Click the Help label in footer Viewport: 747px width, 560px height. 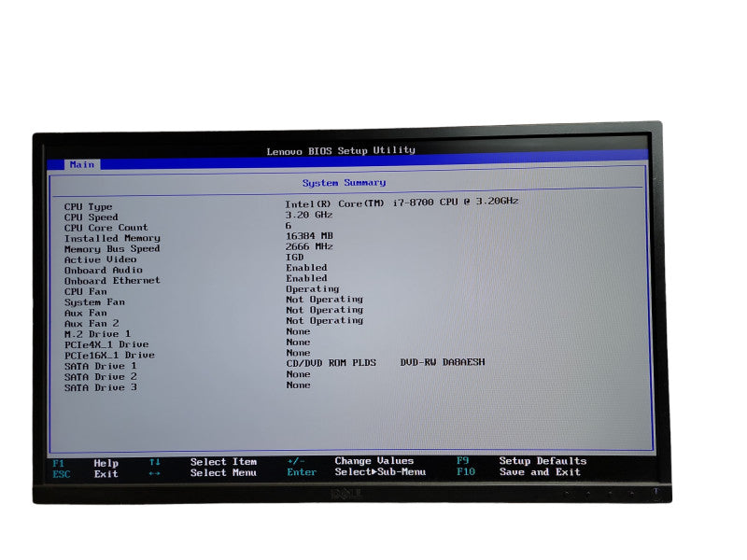[x=106, y=463]
